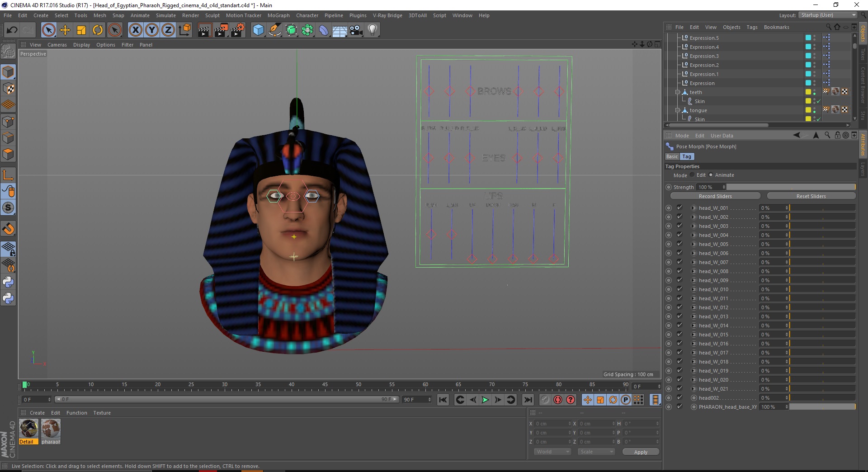Select the Animate mode radio button
This screenshot has width=868, height=472.
711,175
